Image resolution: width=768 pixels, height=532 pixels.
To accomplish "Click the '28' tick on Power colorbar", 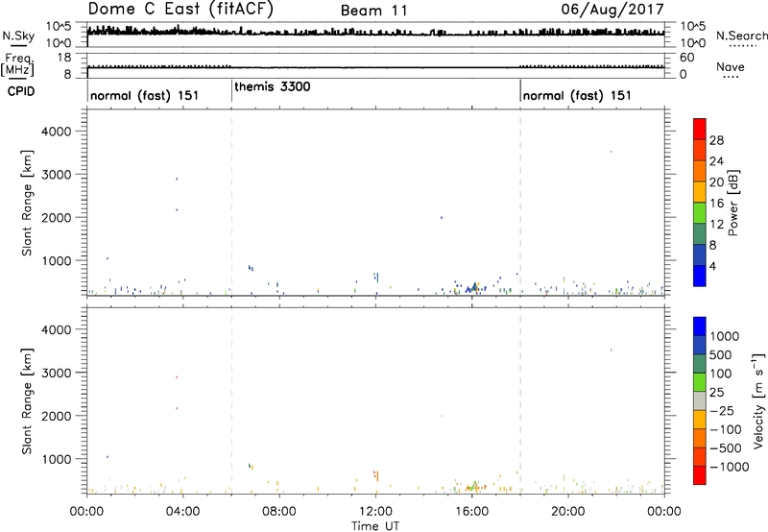I will click(716, 140).
